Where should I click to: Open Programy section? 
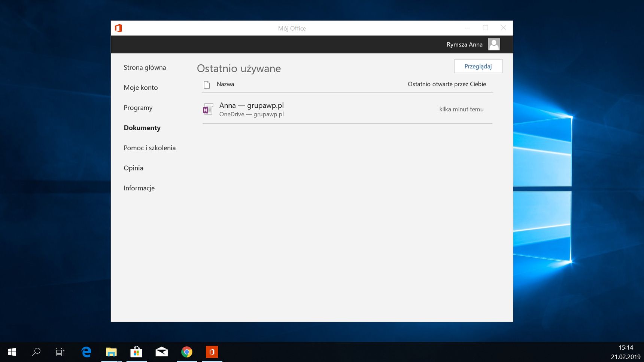pos(138,108)
